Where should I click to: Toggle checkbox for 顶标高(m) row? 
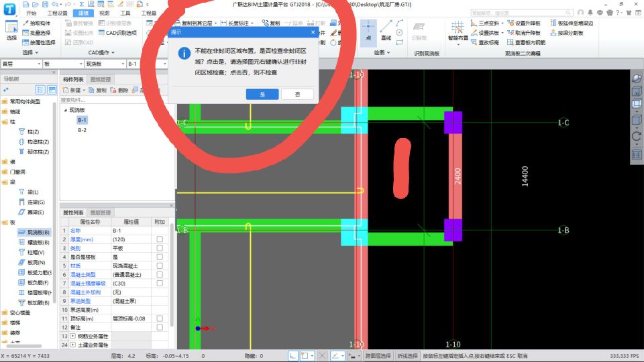click(x=160, y=318)
